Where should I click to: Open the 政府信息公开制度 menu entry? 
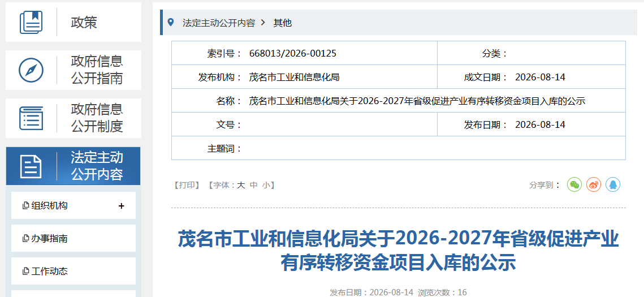click(x=74, y=118)
